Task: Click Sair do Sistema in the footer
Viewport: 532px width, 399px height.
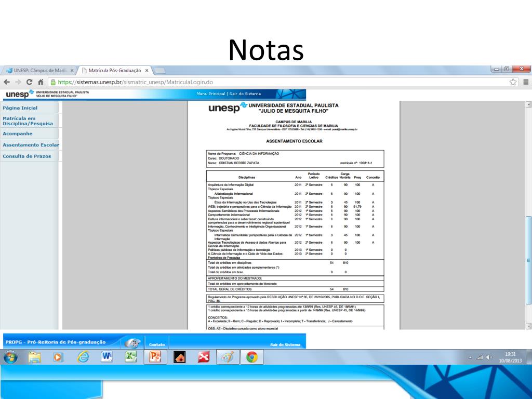Action: (x=285, y=344)
